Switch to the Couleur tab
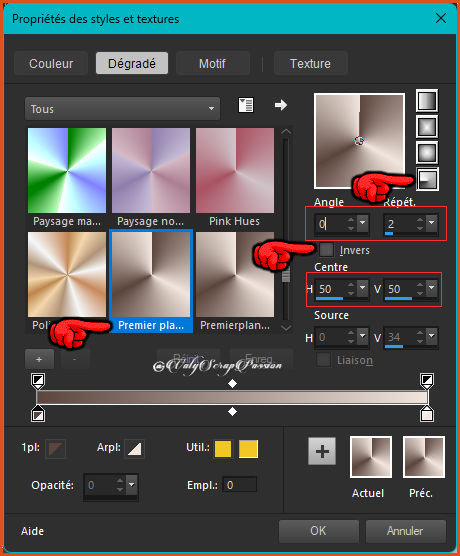Image resolution: width=460 pixels, height=556 pixels. (x=51, y=63)
